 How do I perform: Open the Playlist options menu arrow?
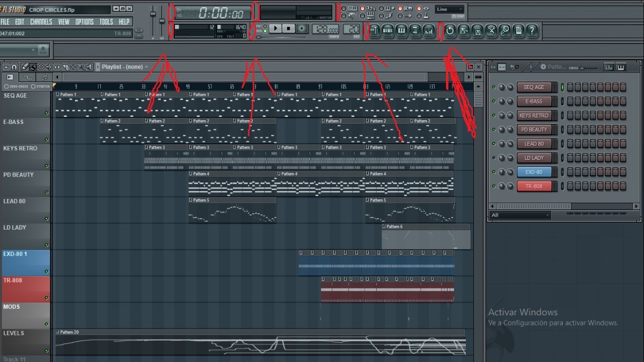6,67
